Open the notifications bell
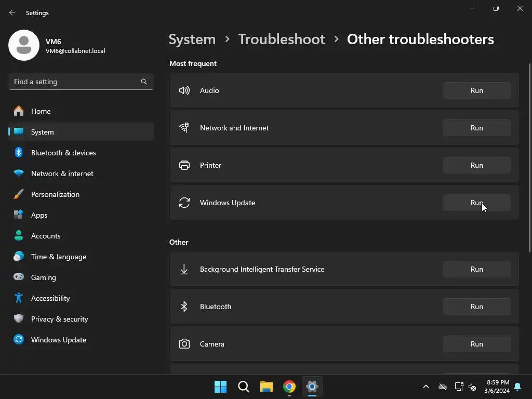The image size is (532, 399). click(x=517, y=387)
